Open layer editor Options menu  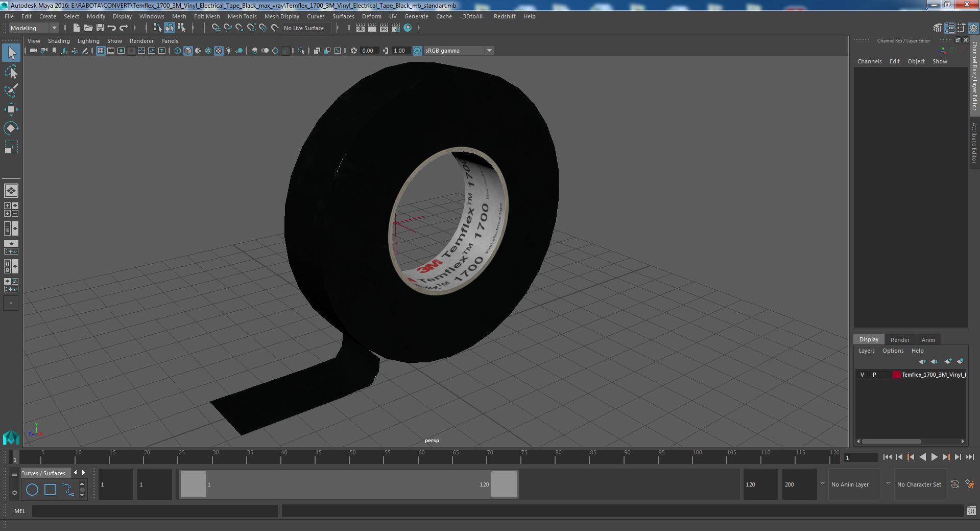point(893,351)
